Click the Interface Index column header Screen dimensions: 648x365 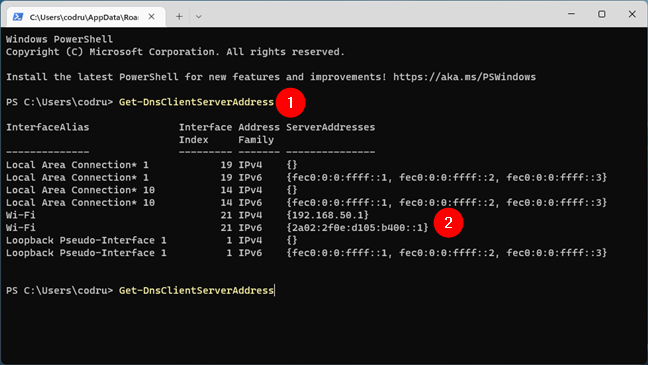click(x=205, y=133)
